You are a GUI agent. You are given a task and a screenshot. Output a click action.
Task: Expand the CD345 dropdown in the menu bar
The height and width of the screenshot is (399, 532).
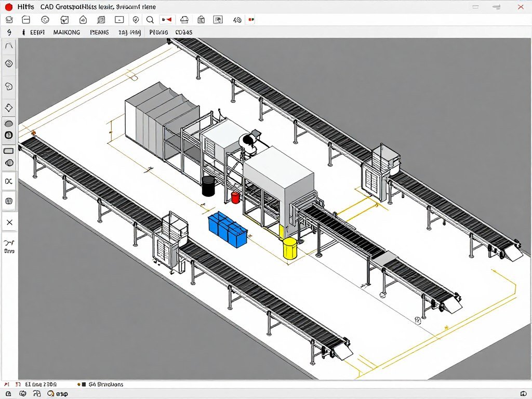(184, 32)
